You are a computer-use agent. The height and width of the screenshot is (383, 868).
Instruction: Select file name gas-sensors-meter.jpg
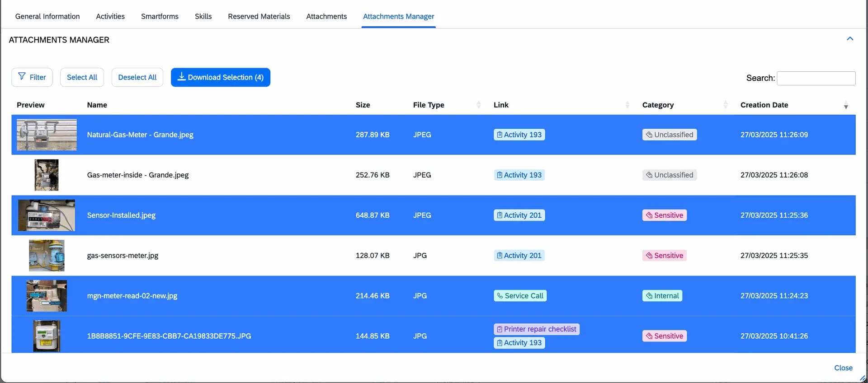(123, 256)
